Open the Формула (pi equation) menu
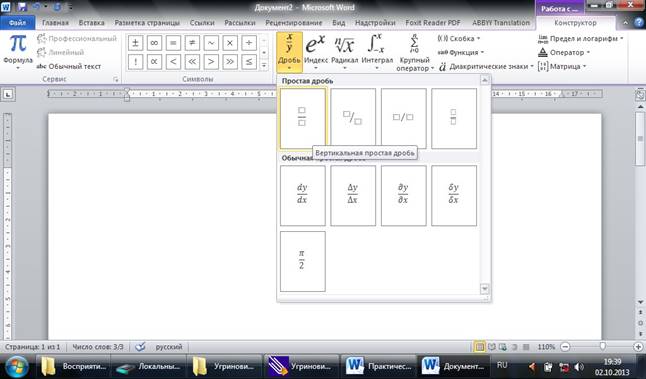The image size is (646, 379). click(x=18, y=52)
